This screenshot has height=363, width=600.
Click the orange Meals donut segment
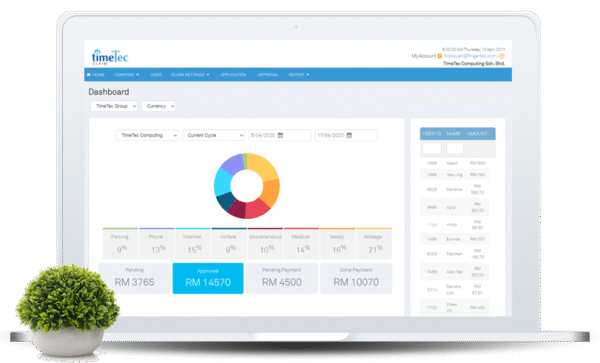271,192
